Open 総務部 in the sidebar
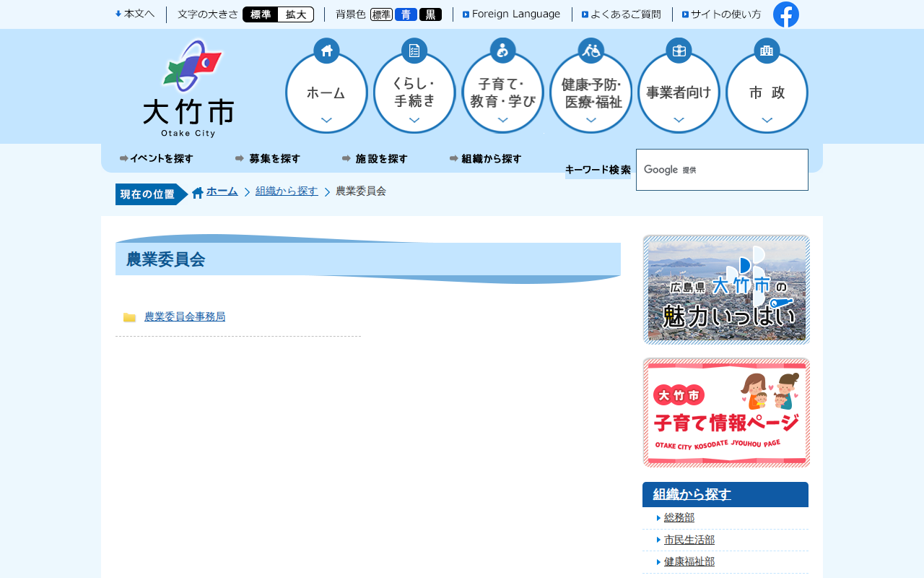Screen dimensions: 924x578 pos(679,517)
